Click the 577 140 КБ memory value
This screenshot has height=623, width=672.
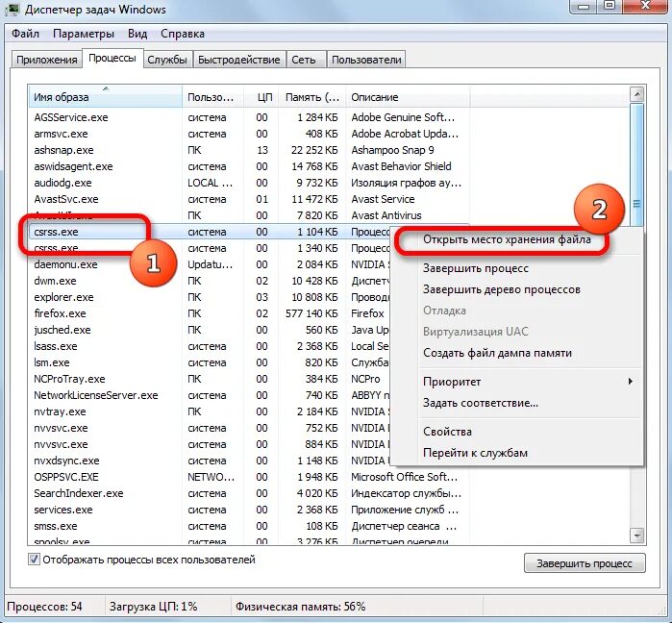[x=311, y=313]
